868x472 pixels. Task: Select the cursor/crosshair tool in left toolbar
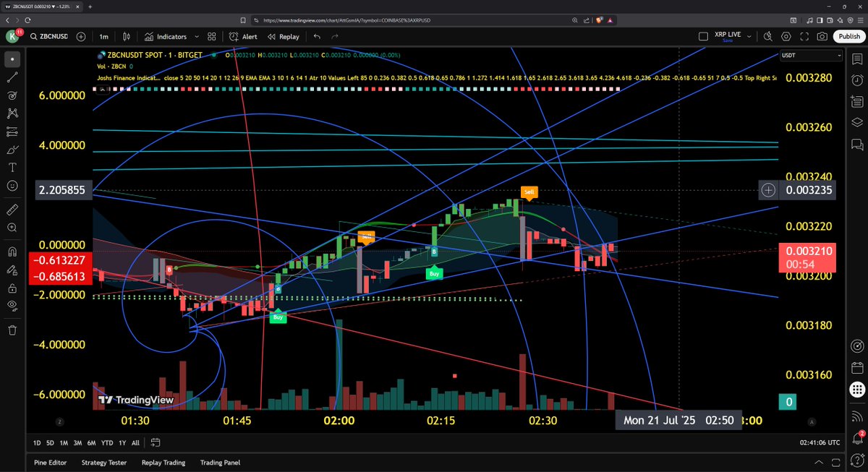click(12, 58)
